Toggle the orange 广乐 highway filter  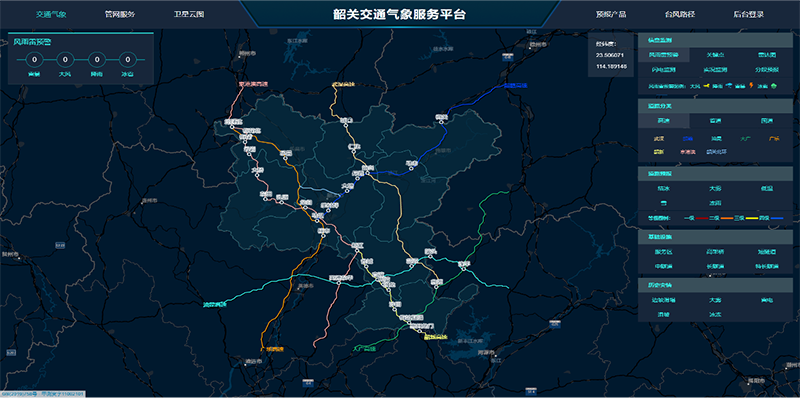774,138
